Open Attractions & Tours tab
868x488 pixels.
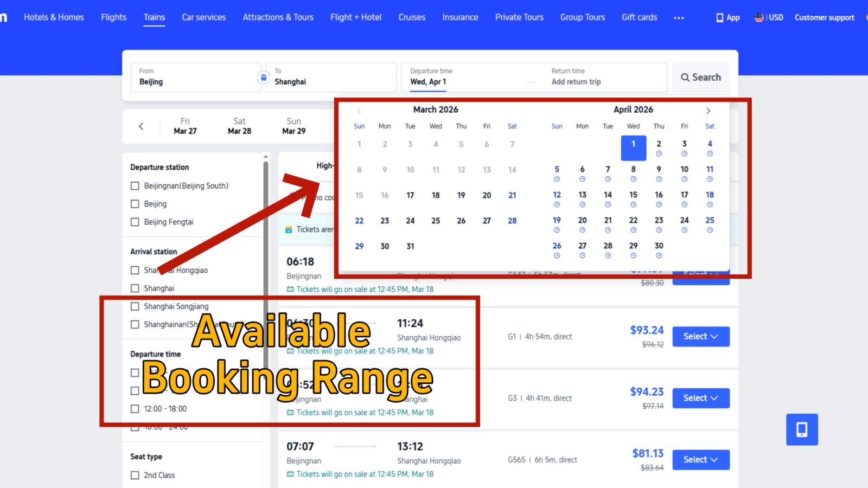click(x=278, y=17)
